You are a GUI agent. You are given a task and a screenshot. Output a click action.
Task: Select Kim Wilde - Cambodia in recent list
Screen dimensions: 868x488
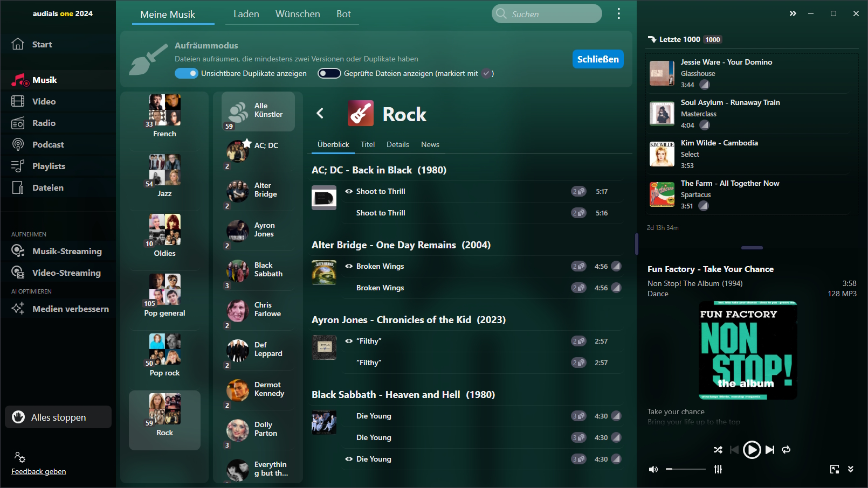pos(747,154)
